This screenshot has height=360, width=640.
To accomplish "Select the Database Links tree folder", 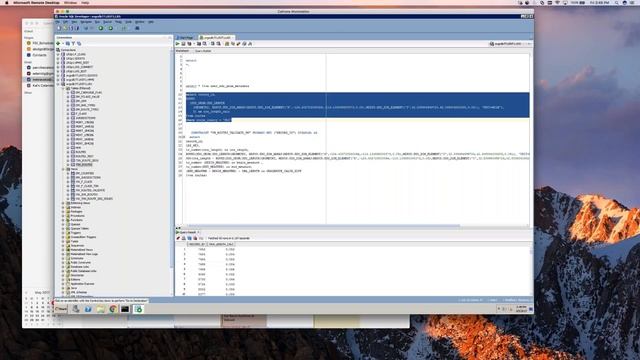I will 80,267.
